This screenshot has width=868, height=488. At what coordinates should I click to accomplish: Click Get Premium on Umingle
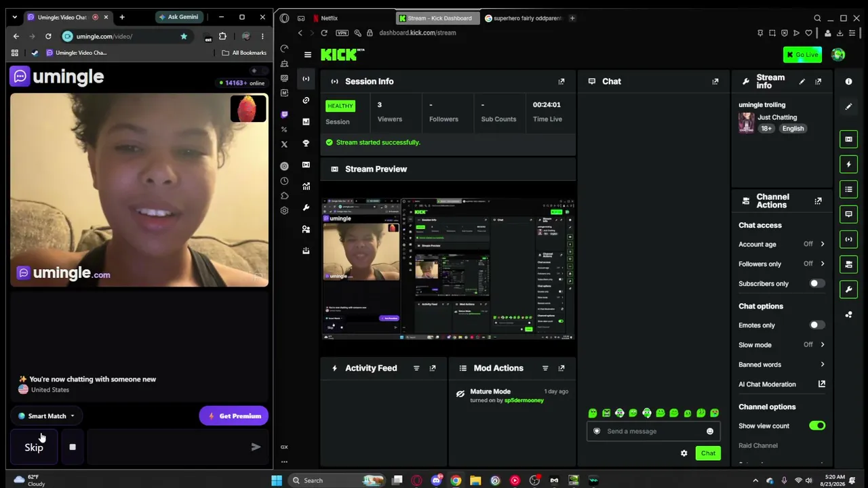pyautogui.click(x=234, y=416)
